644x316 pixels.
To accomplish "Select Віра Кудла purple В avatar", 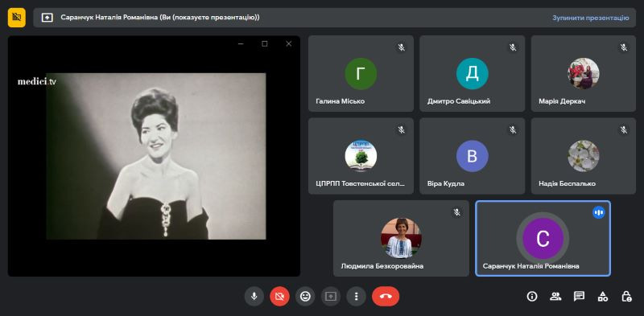I will (473, 156).
